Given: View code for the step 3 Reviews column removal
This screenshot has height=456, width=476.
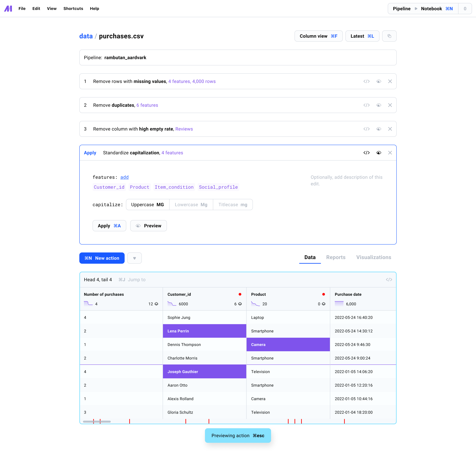Looking at the screenshot, I should point(366,129).
